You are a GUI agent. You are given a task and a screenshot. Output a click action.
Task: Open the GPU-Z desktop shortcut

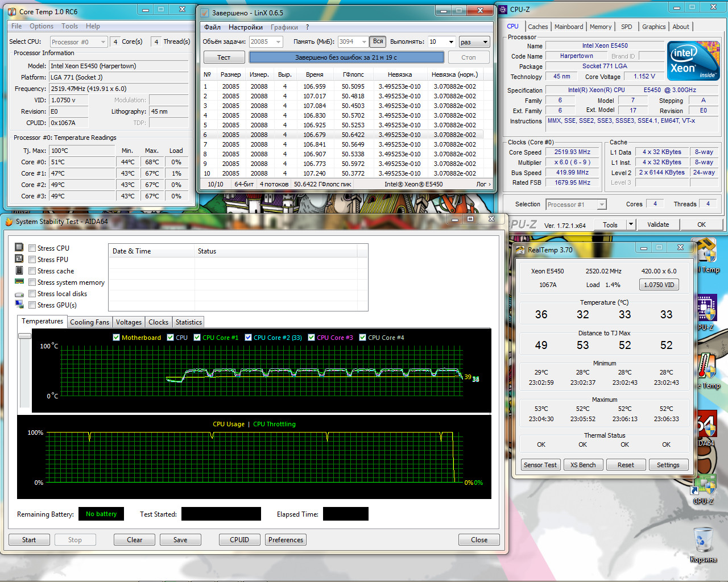point(704,490)
